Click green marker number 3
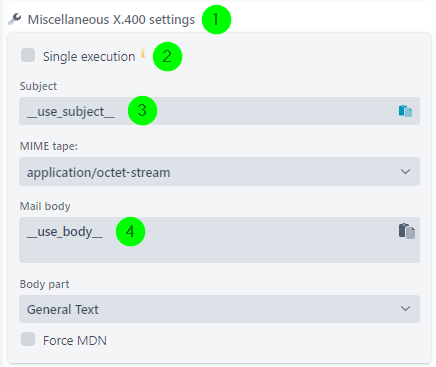 point(142,110)
